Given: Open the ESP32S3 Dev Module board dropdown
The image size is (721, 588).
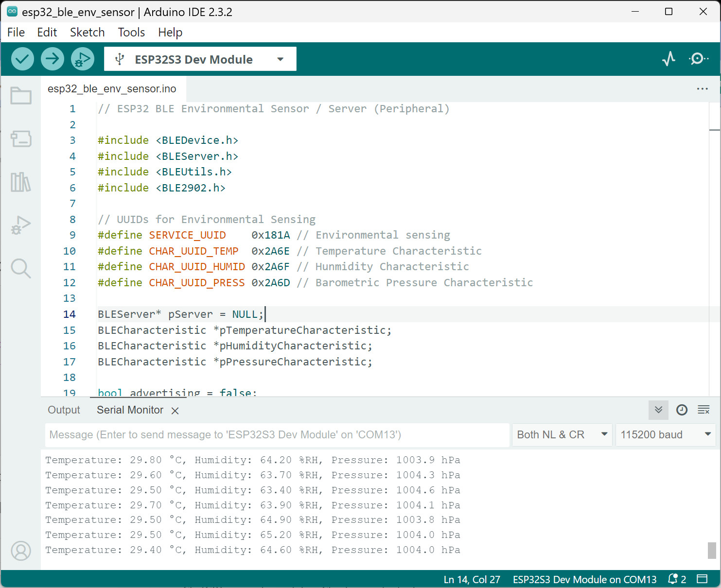Looking at the screenshot, I should [200, 59].
